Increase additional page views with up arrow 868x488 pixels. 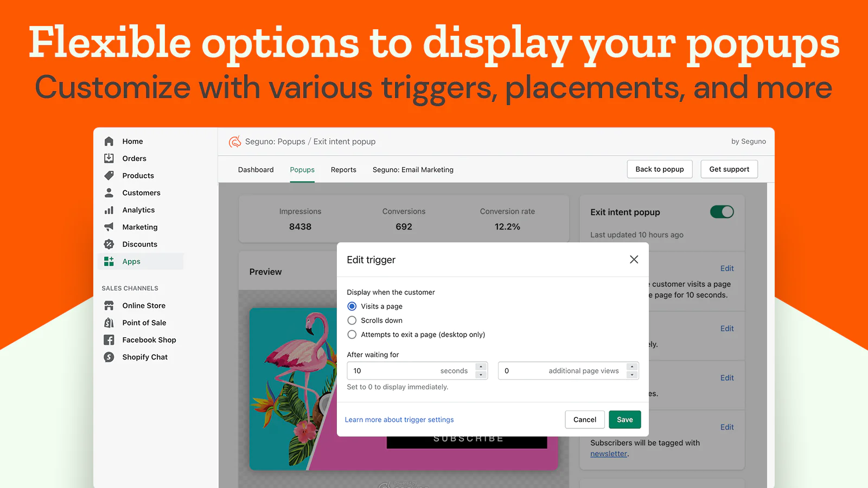click(632, 367)
